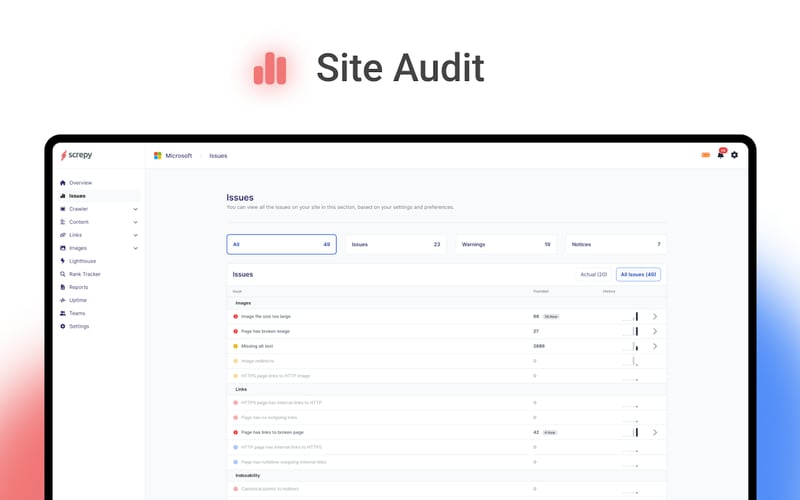Viewport: 800px width, 500px height.
Task: Open details arrow for Image file size too large
Action: click(655, 316)
